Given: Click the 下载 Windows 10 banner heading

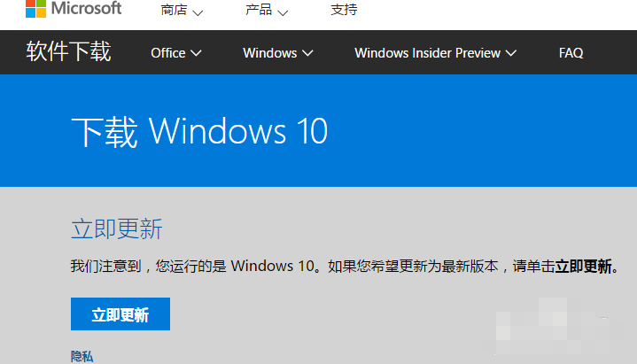Looking at the screenshot, I should point(199,132).
